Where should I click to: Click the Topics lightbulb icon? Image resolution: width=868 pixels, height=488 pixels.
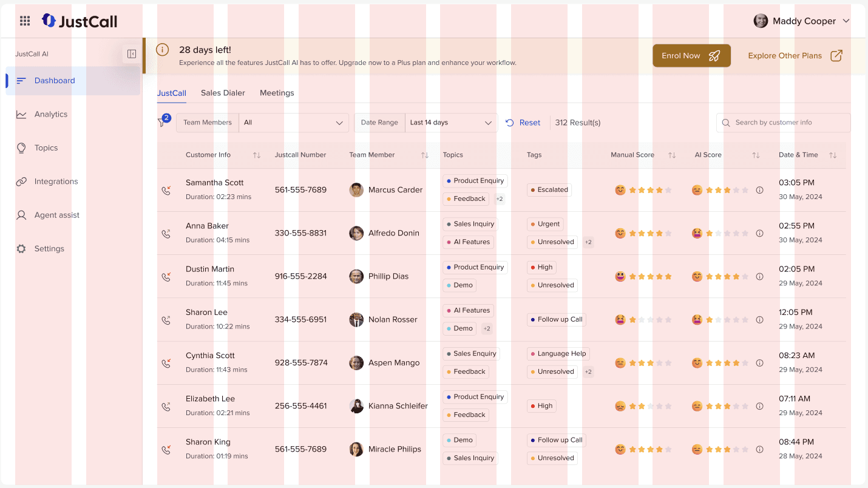pyautogui.click(x=21, y=148)
